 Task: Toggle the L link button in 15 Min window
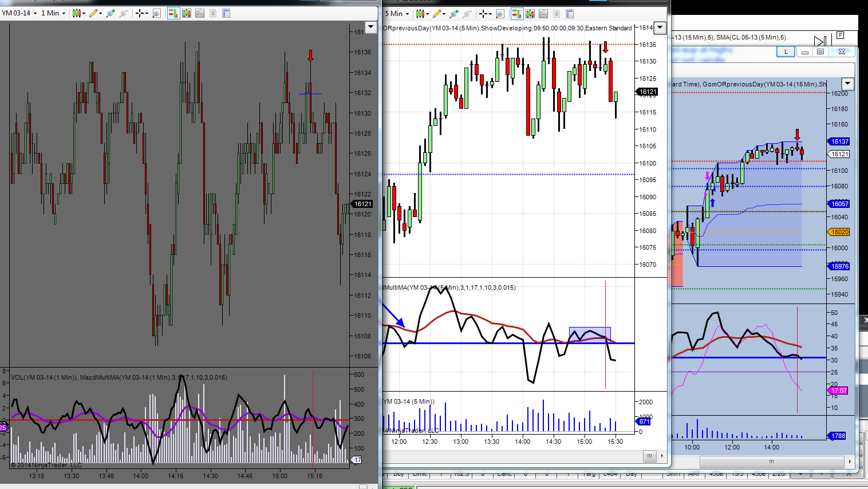click(x=786, y=52)
